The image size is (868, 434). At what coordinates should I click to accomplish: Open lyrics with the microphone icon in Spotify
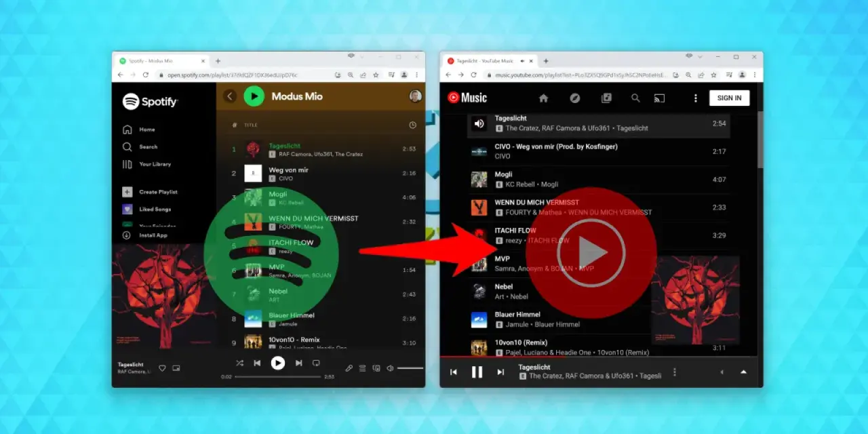349,368
